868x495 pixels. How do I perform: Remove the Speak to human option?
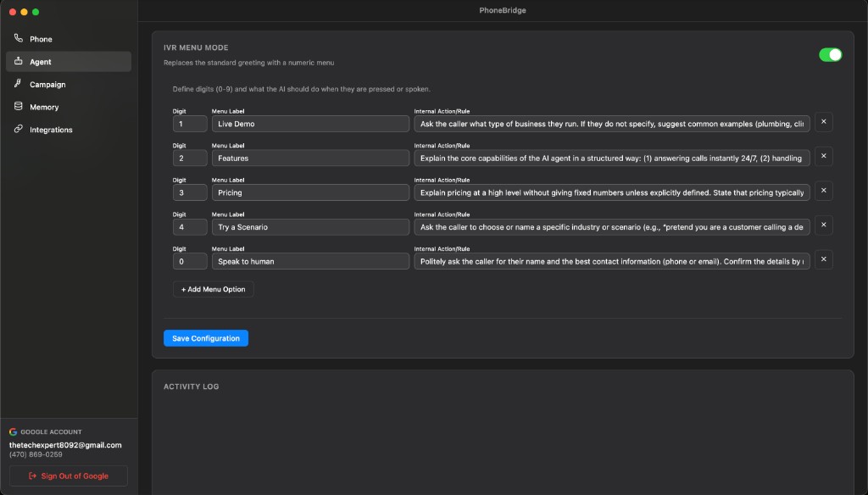[x=824, y=259]
